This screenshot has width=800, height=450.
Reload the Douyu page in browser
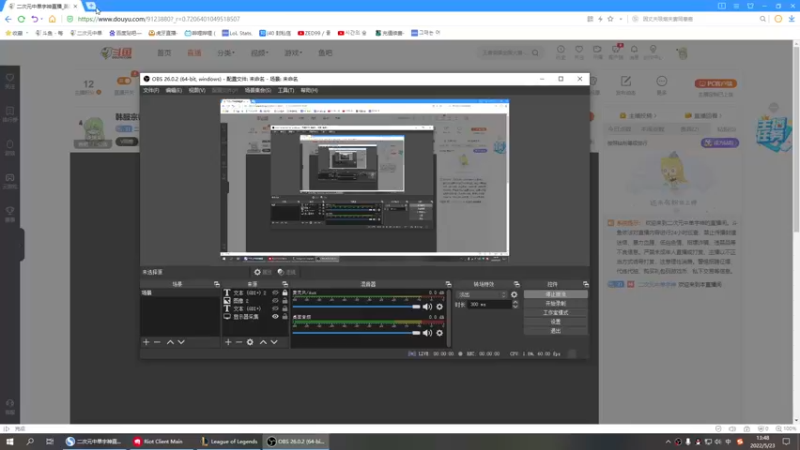coord(21,19)
